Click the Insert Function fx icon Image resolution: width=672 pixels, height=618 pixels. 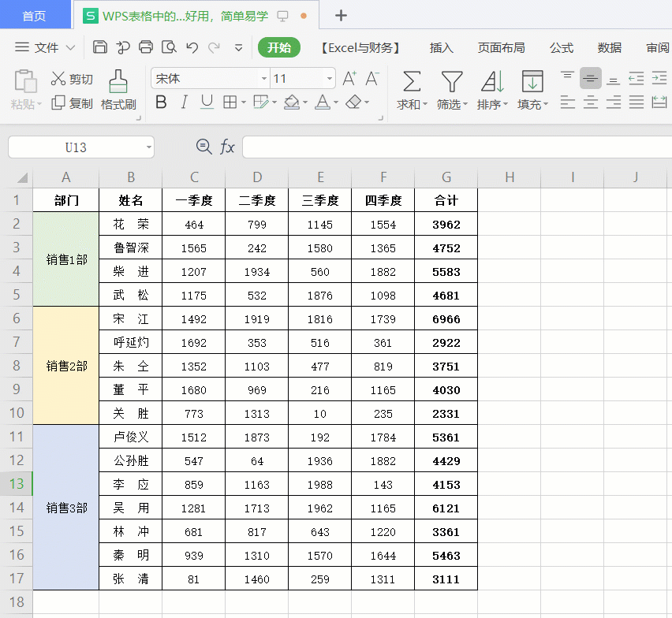coord(228,147)
